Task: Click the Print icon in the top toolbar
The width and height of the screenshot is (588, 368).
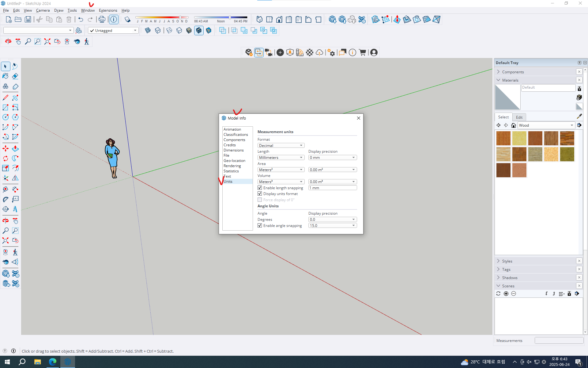Action: (x=102, y=19)
